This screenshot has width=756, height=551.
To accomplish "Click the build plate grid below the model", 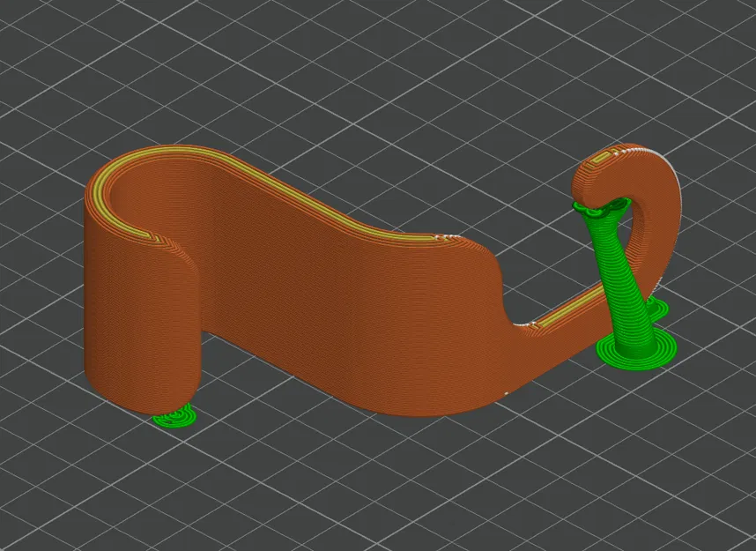I will pyautogui.click(x=397, y=485).
